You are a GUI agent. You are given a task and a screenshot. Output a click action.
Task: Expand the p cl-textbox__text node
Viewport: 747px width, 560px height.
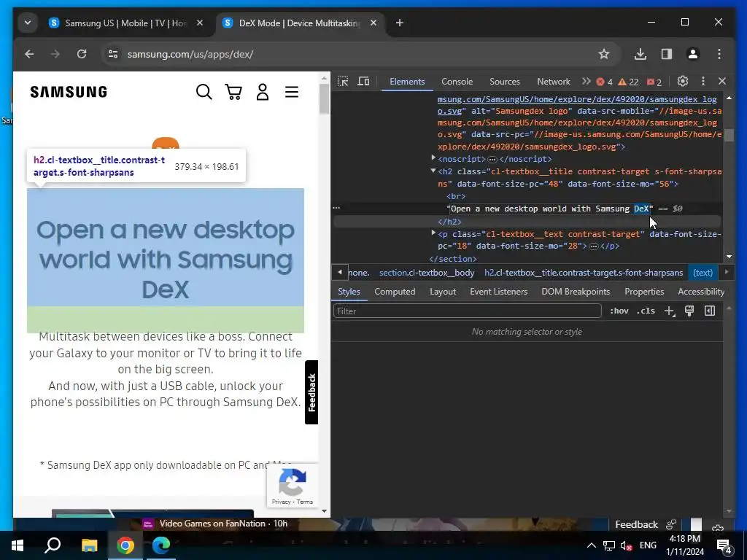(433, 233)
